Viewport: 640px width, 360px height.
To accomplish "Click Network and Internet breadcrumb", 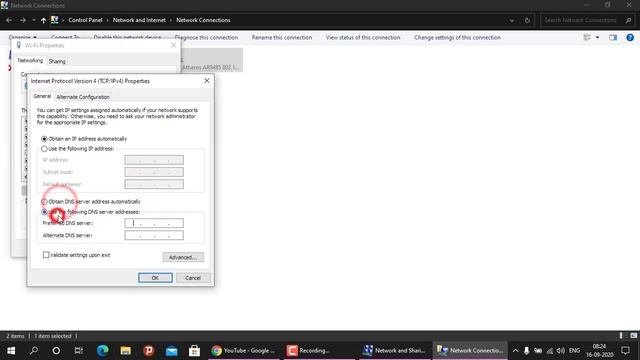I will (x=139, y=20).
